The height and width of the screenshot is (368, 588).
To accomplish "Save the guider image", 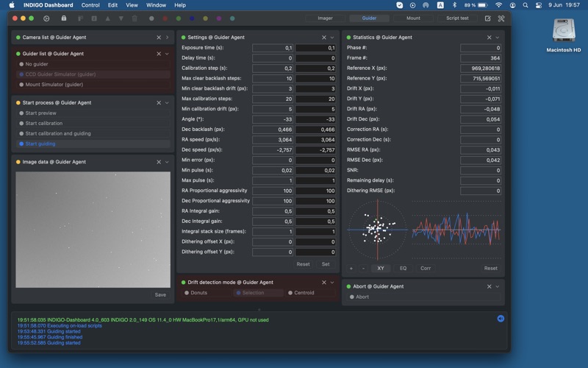I will click(160, 295).
